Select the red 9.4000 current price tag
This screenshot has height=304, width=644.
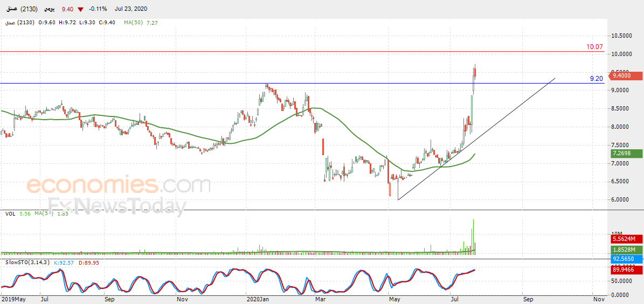coord(625,75)
